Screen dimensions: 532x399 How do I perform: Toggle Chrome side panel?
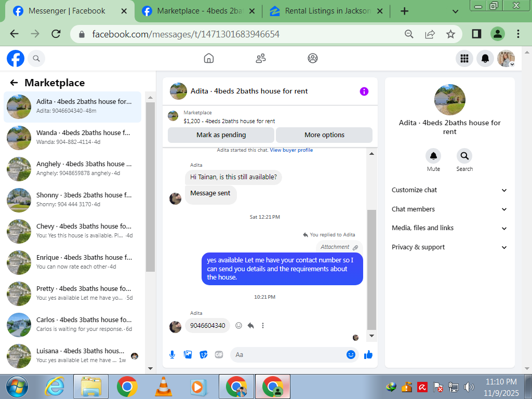[476, 34]
